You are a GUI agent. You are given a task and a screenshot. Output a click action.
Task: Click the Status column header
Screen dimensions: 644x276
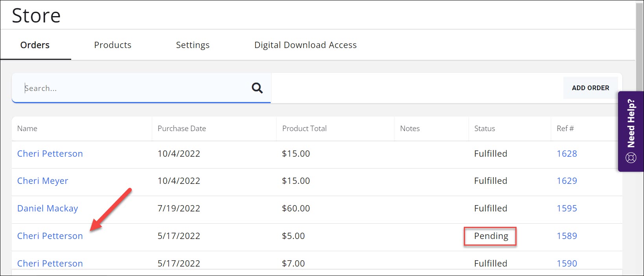[484, 128]
